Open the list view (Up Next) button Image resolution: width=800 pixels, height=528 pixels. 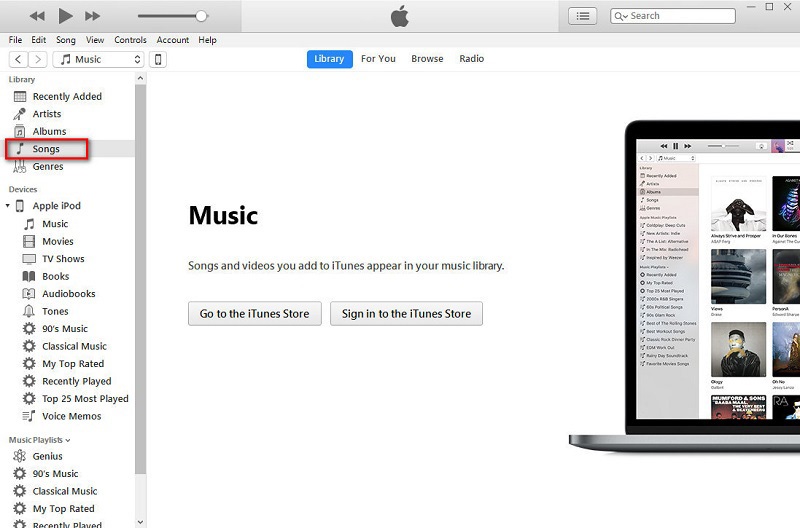pos(582,16)
